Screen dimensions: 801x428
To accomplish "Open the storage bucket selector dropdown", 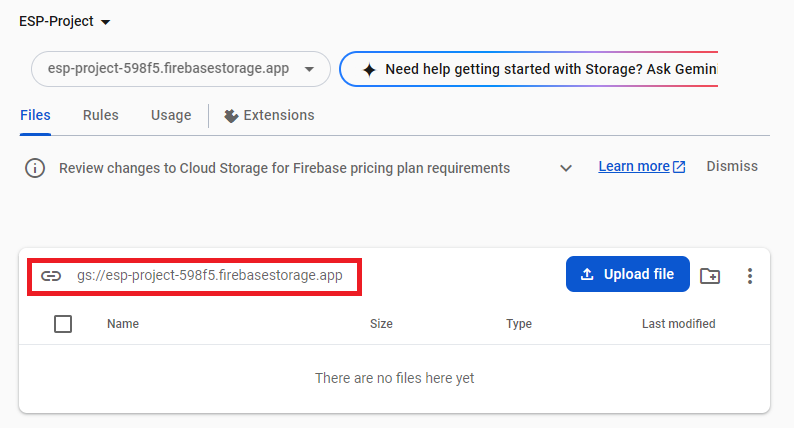I will [x=181, y=69].
